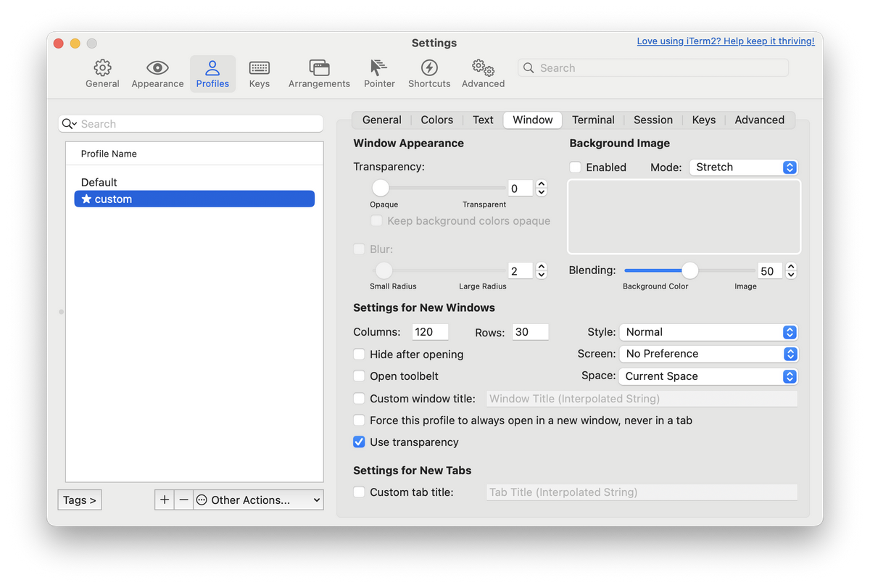Uncheck Use transparency
The height and width of the screenshot is (588, 870).
(x=359, y=442)
